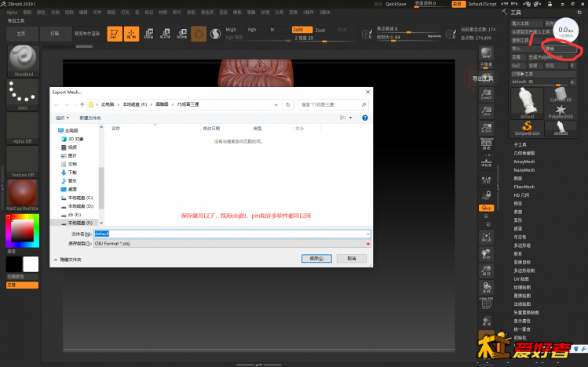
Task: Click the lock camera icon
Action: [487, 195]
